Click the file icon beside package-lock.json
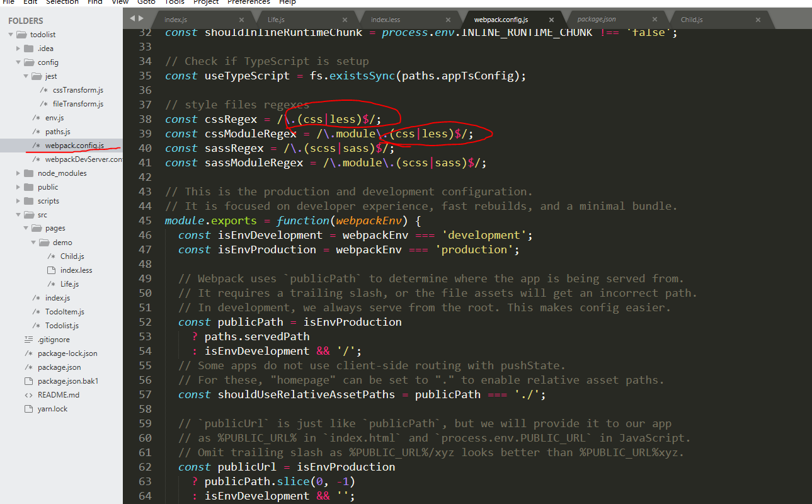The image size is (812, 504). (28, 353)
